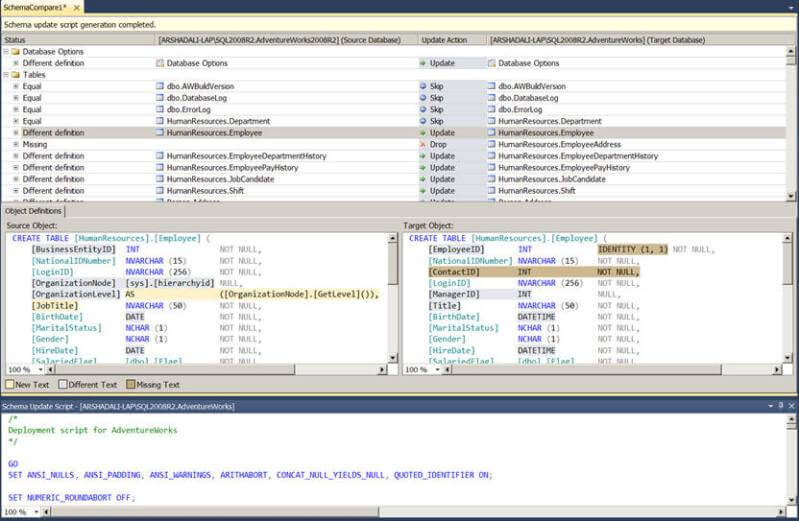Click source table icon for dbo.AWBuildVersion
799x521 pixels.
point(160,86)
